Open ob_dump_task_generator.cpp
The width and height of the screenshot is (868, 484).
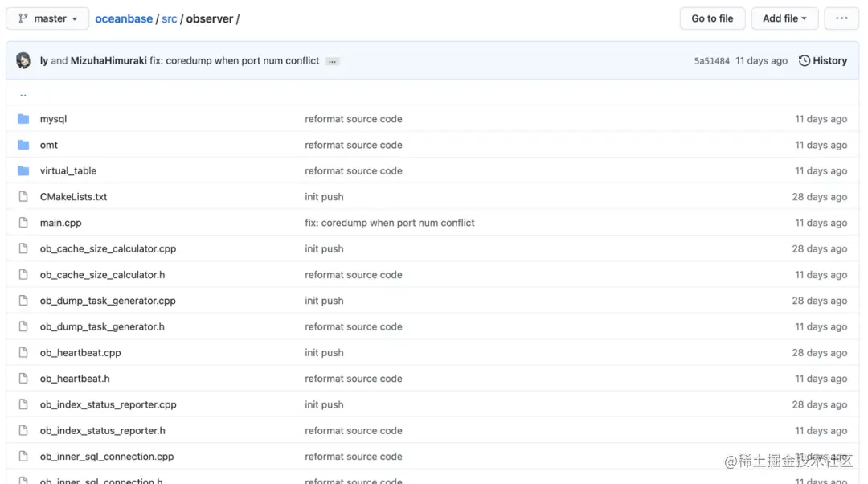point(108,301)
